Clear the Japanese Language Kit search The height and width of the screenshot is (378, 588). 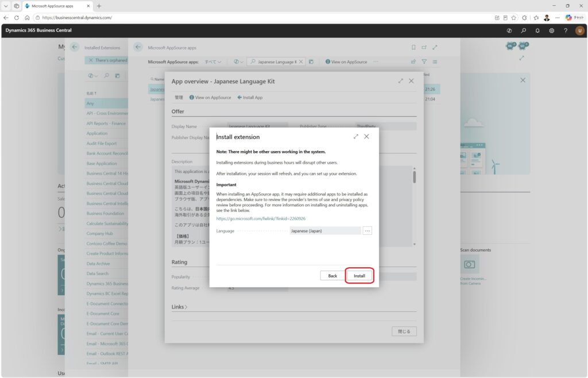pyautogui.click(x=301, y=62)
